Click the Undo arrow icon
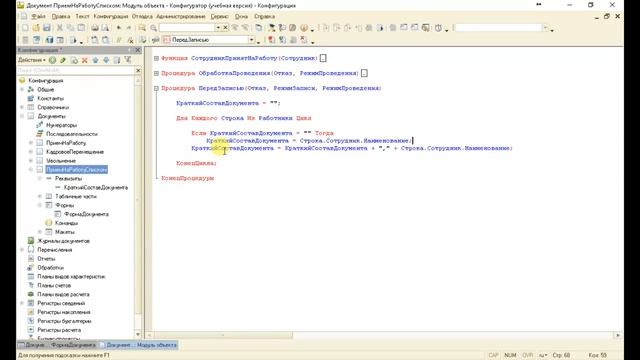The image size is (640, 360). (x=119, y=28)
